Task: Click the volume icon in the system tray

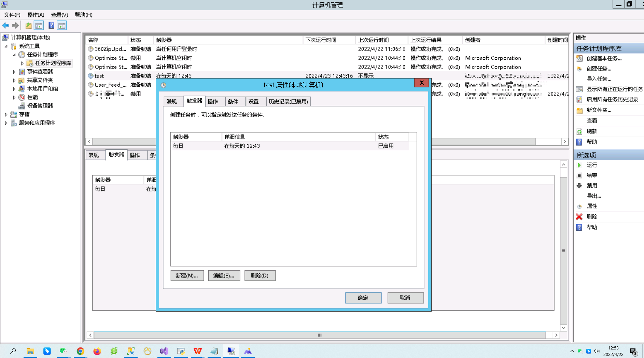Action: (597, 351)
